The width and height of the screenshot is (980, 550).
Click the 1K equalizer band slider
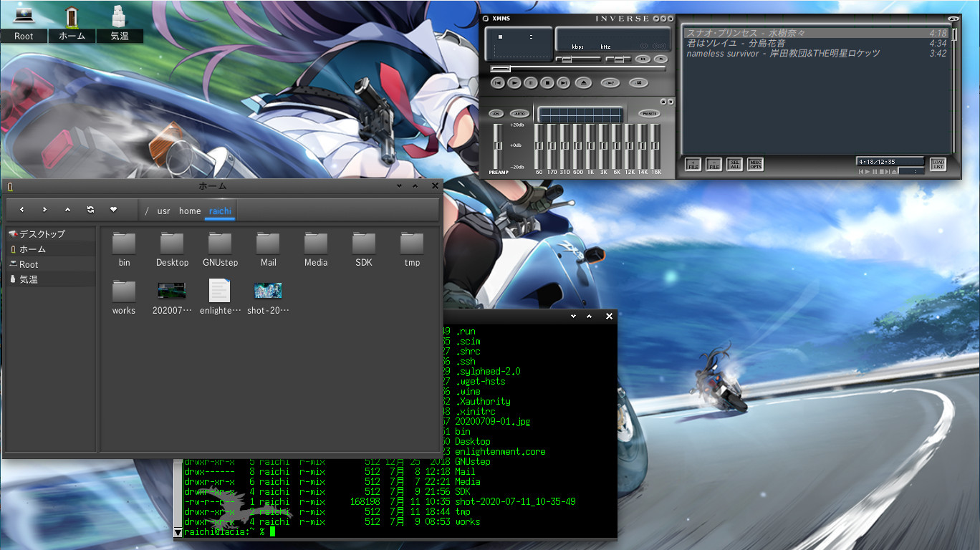(x=591, y=146)
